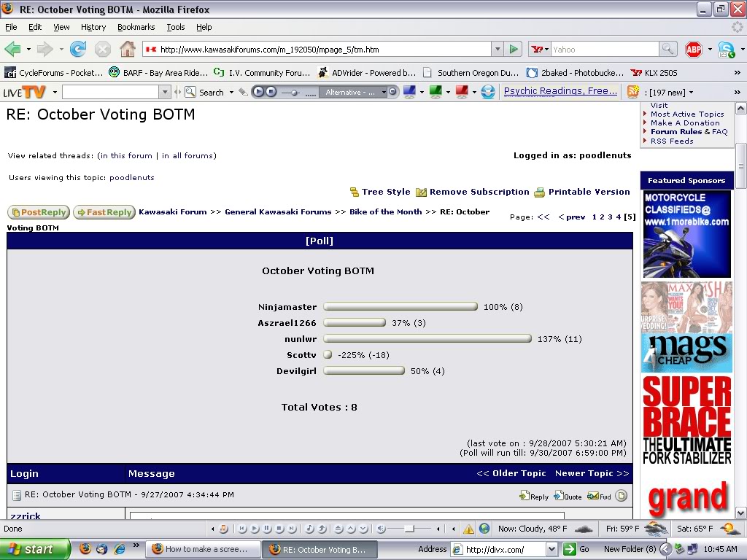747x560 pixels.
Task: Open the back button history dropdown arrow
Action: tap(29, 50)
